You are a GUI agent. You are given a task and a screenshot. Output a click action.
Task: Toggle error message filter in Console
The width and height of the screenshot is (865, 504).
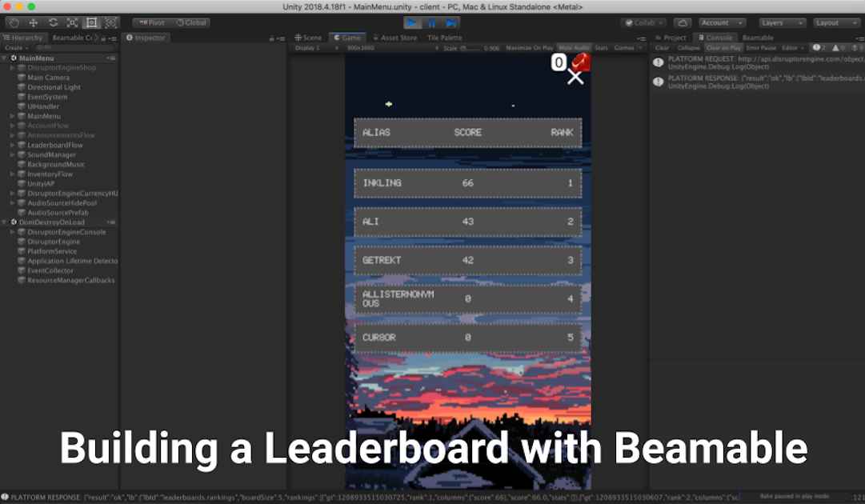click(x=857, y=48)
